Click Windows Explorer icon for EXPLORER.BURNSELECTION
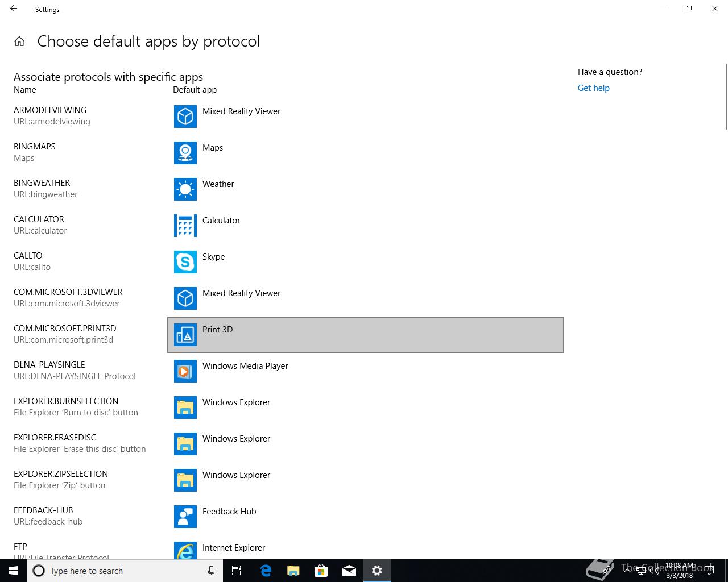The width and height of the screenshot is (728, 582). tap(185, 408)
